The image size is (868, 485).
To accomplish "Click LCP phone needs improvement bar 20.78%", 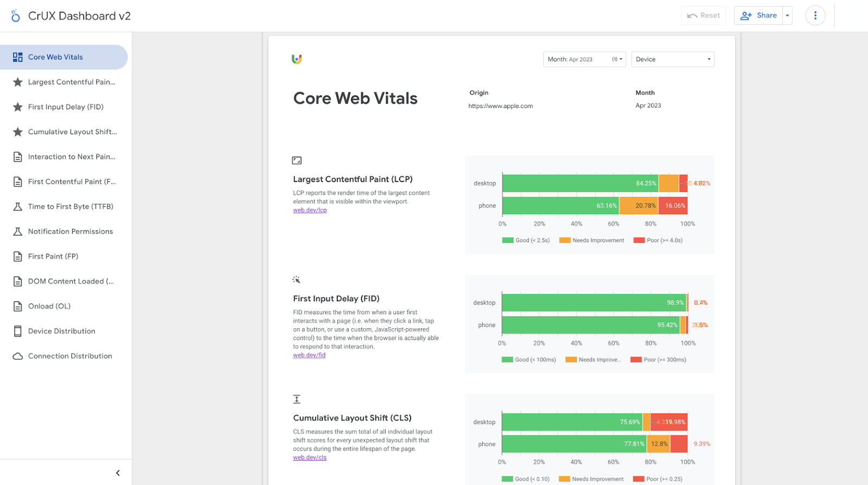I will pos(639,206).
